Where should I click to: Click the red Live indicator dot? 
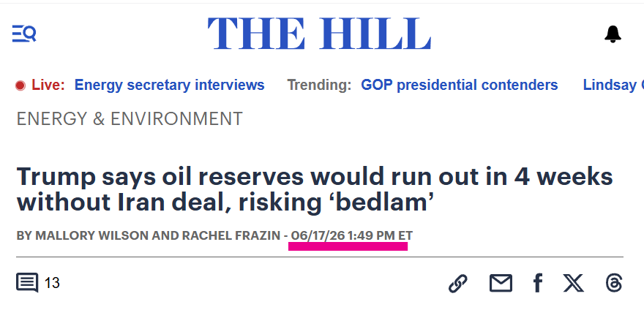(x=20, y=86)
